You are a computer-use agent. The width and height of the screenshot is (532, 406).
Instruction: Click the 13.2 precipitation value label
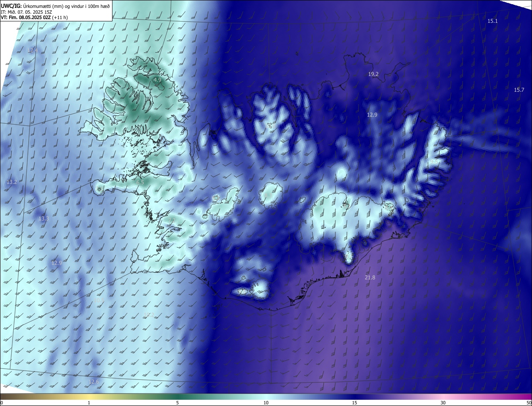click(12, 182)
